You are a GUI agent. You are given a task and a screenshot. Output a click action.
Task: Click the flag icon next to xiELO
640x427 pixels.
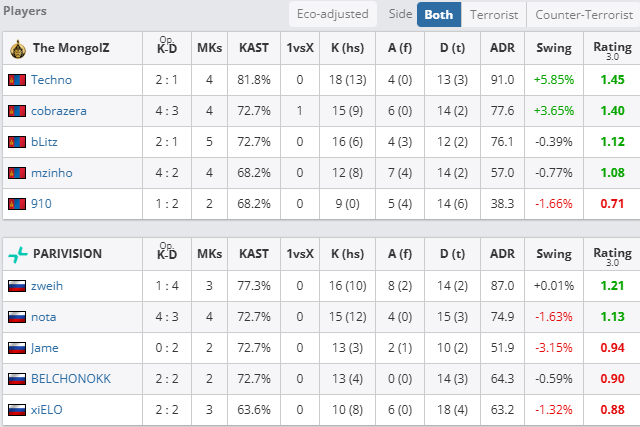16,410
